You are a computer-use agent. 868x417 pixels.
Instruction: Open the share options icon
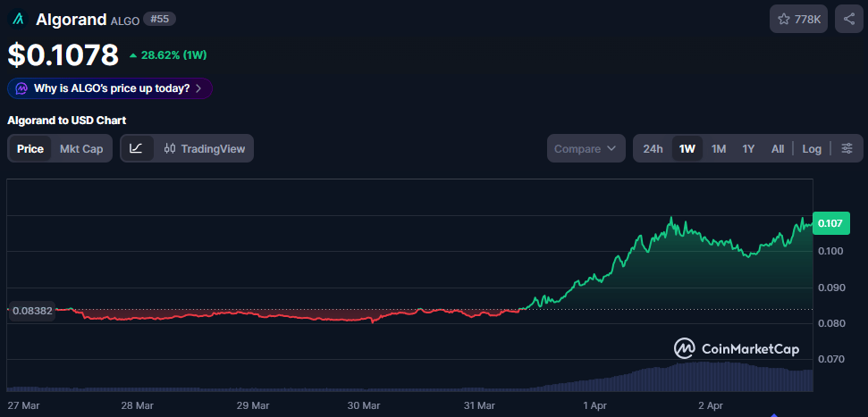point(848,20)
